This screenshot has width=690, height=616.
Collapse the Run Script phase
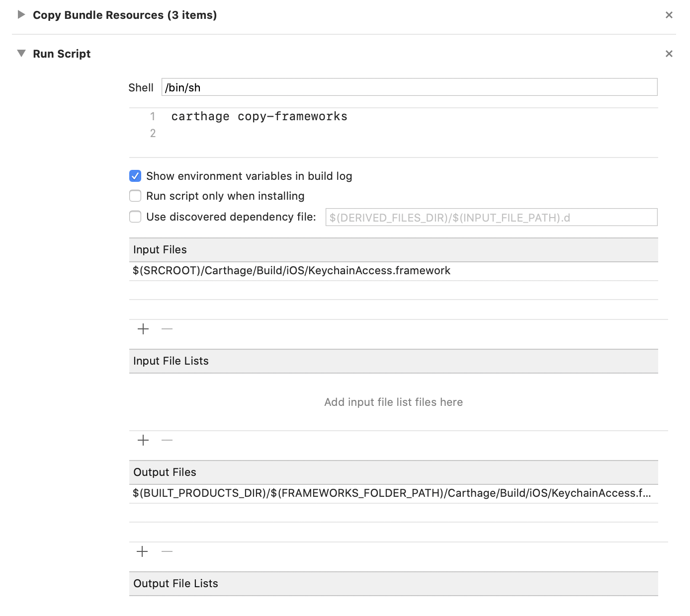click(20, 53)
